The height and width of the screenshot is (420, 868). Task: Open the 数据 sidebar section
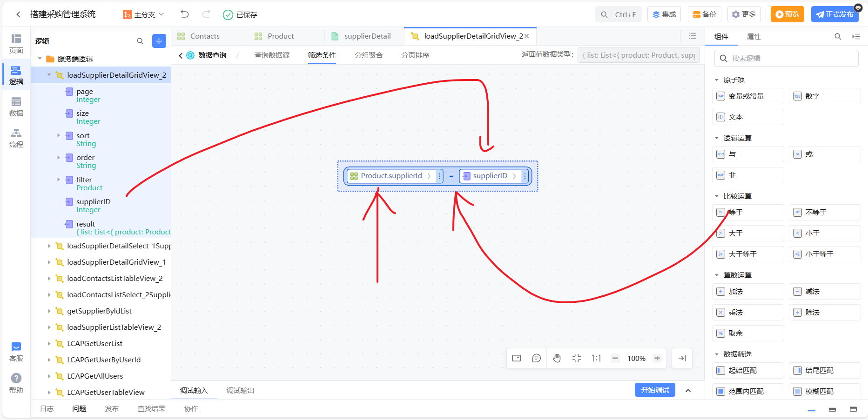(x=16, y=107)
